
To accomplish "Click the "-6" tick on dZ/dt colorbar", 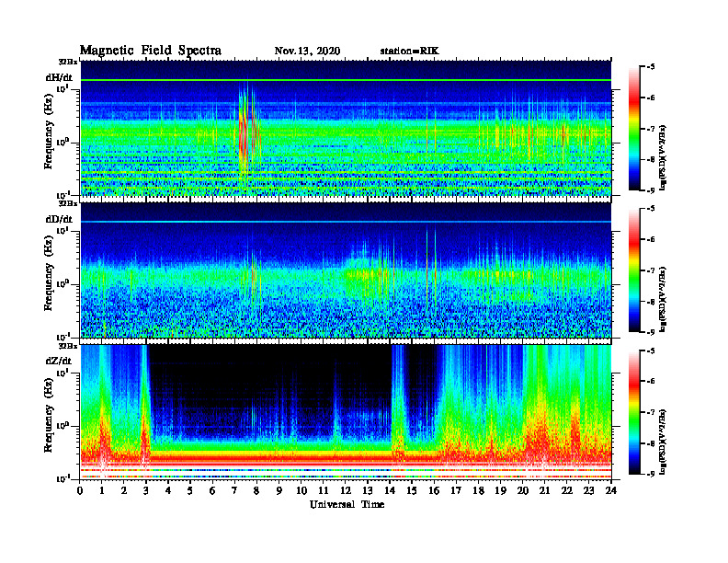I will 651,381.
